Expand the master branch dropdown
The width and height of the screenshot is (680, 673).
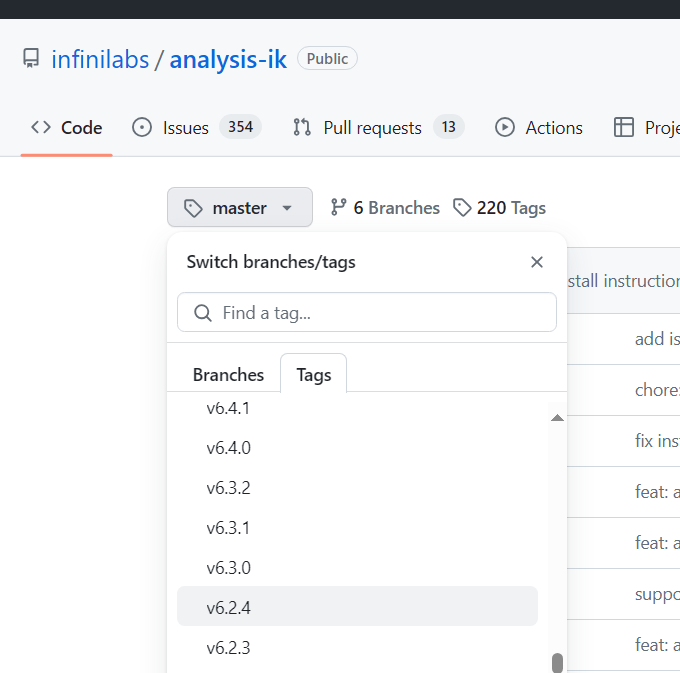240,208
